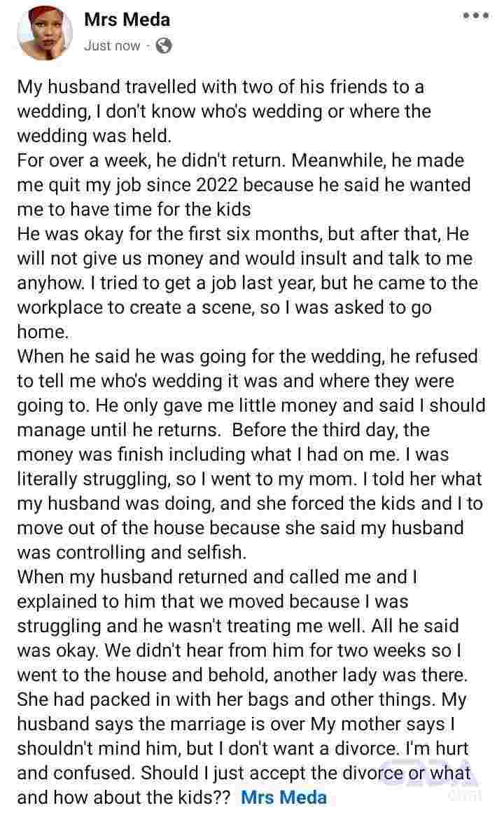
Task: Click the line containing '2022'
Action: [244, 185]
